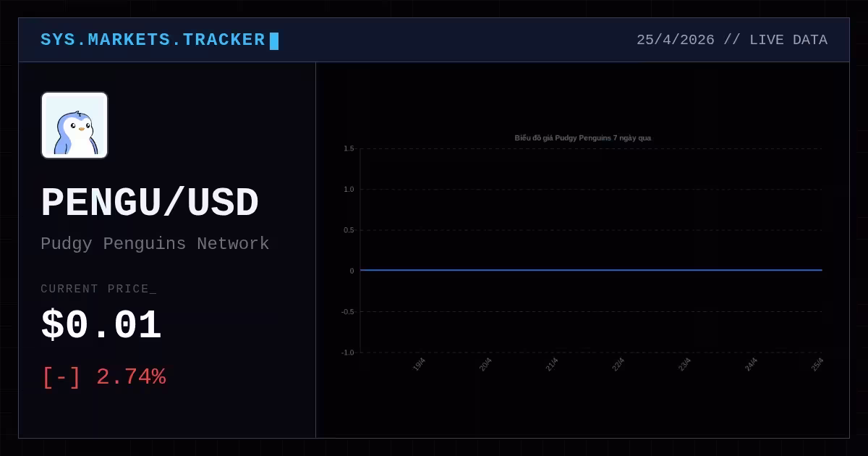Click the -0.5 y-axis label
The image size is (868, 456).
click(x=348, y=312)
